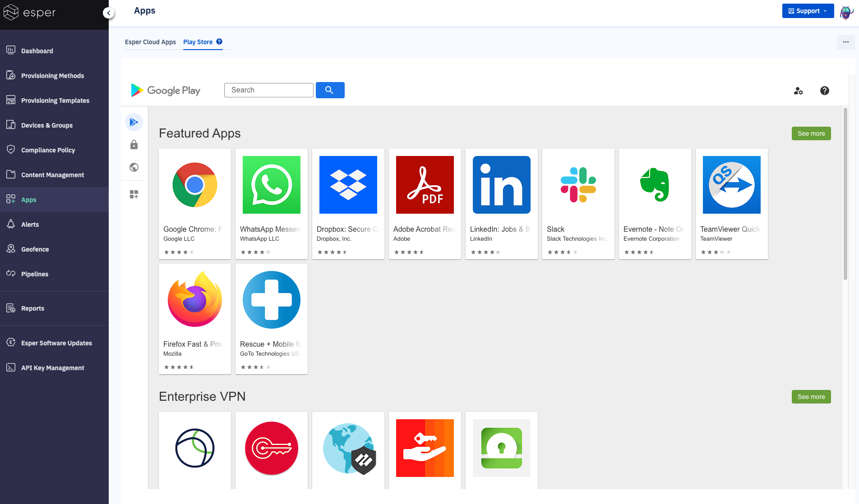This screenshot has width=859, height=504.
Task: Open the Google Chrome app card
Action: click(x=195, y=204)
